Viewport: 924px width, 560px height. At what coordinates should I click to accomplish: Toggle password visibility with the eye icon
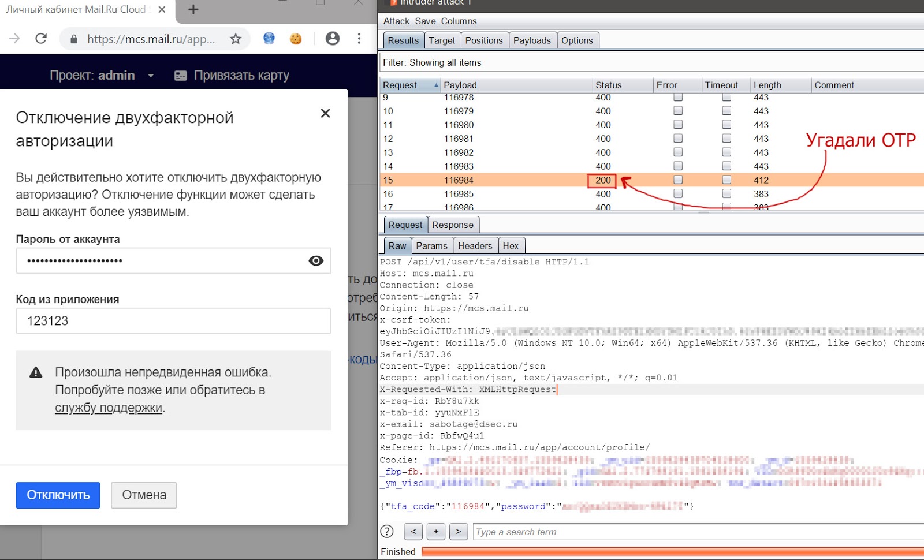(315, 261)
